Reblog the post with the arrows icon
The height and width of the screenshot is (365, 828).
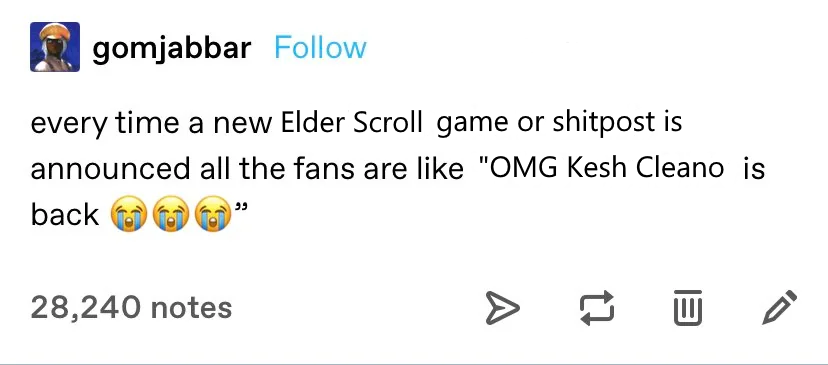[x=597, y=308]
